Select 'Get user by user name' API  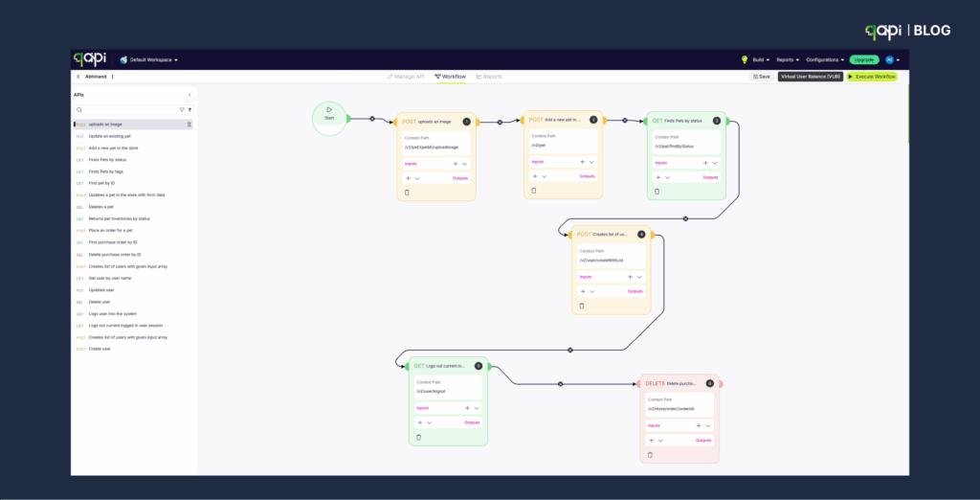click(x=110, y=278)
